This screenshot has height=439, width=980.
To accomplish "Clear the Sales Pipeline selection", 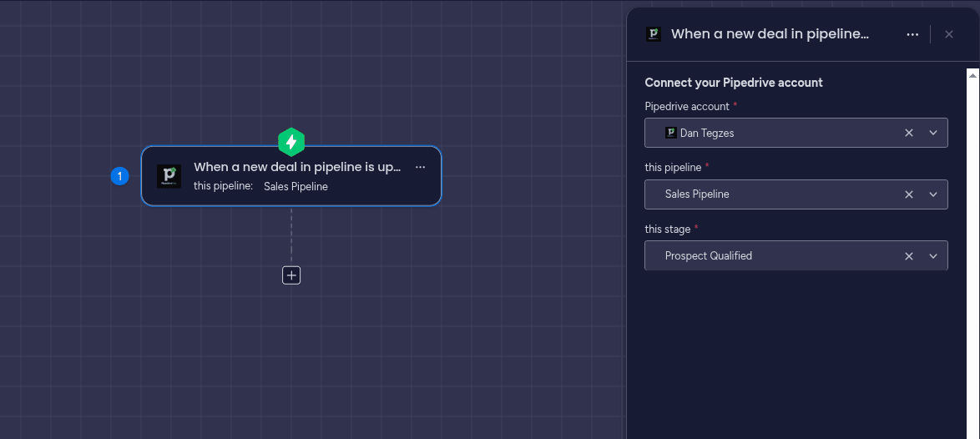I will (909, 194).
